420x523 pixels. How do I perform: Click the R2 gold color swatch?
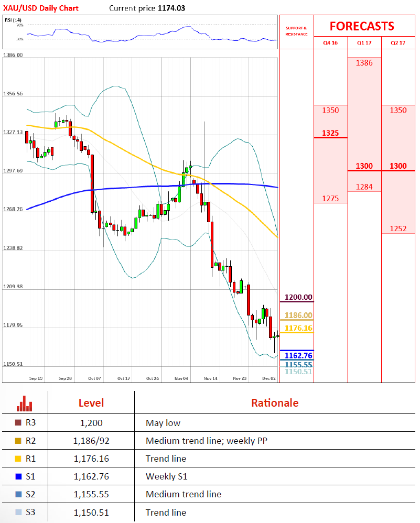point(18,441)
